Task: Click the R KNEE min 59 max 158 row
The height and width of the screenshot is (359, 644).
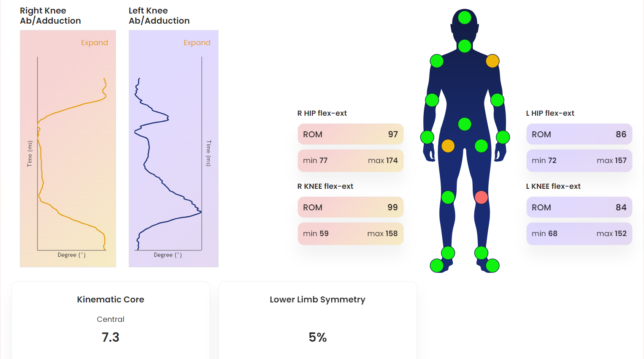Action: point(351,234)
